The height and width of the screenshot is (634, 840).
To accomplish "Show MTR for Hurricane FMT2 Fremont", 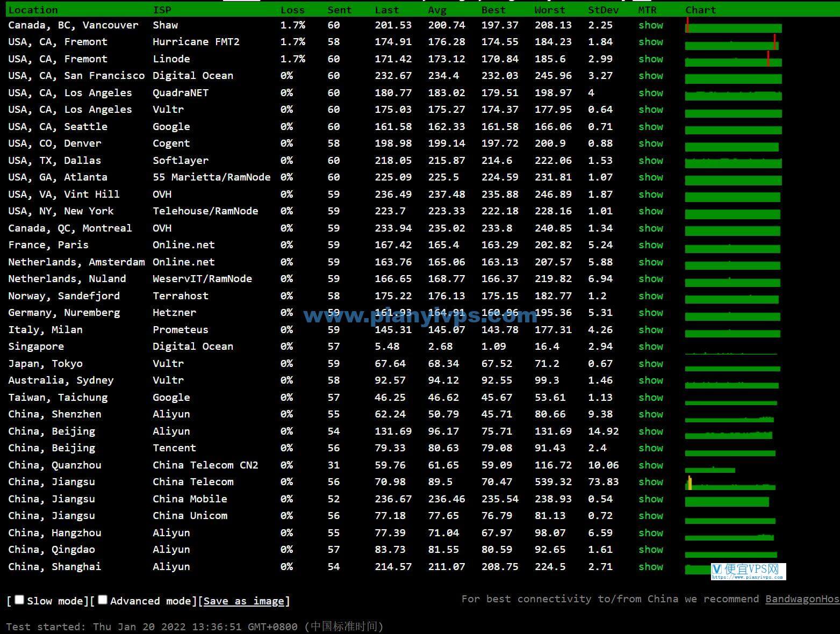I will click(651, 42).
